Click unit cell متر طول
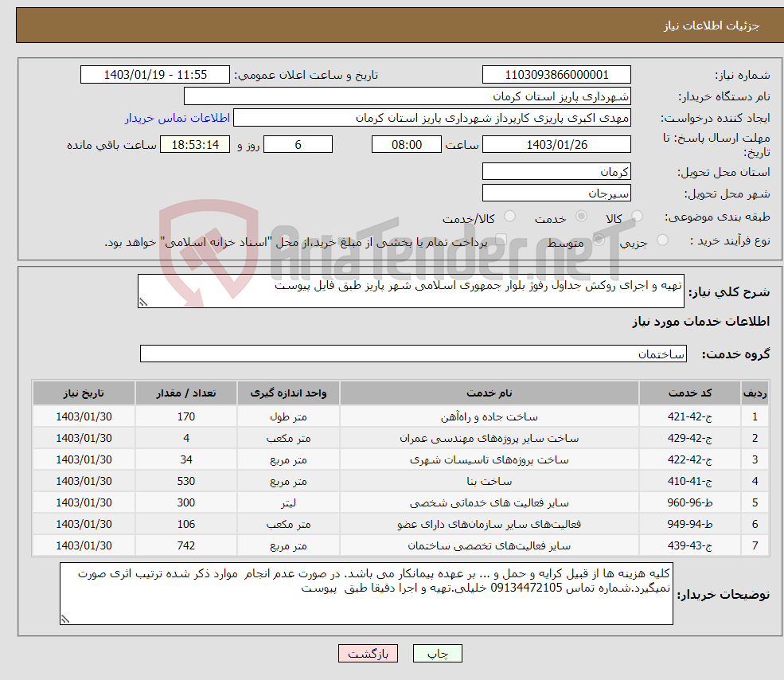 point(288,416)
